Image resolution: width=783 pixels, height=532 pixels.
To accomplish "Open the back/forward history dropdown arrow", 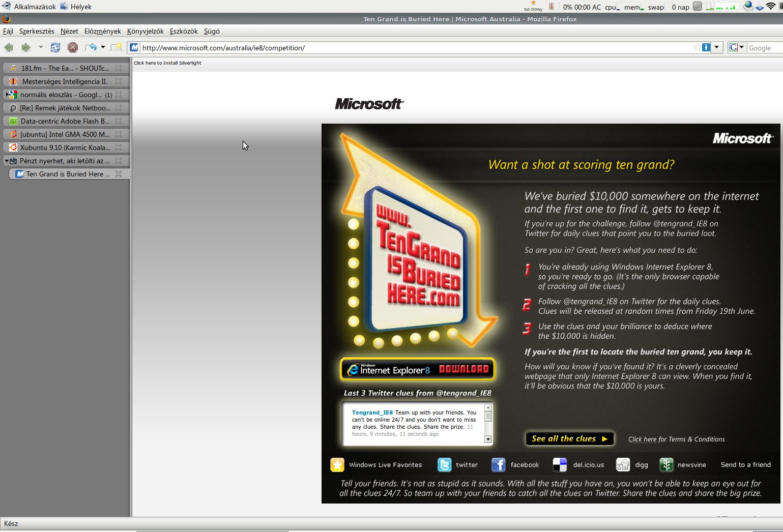I will [41, 47].
